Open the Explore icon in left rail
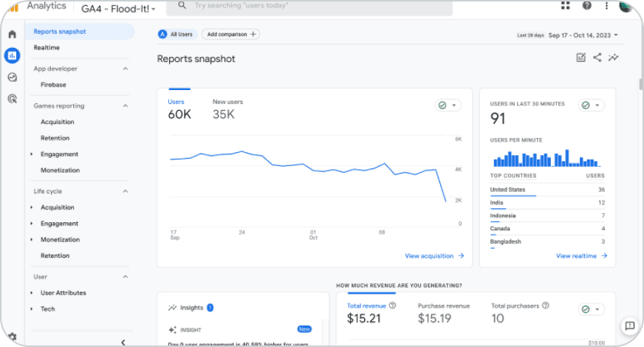The image size is (644, 347). pyautogui.click(x=13, y=78)
